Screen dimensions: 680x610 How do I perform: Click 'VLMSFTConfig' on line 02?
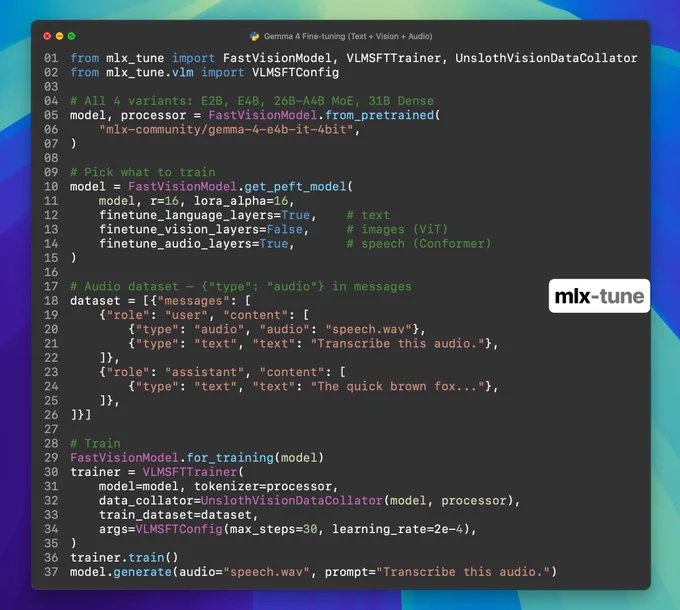coord(295,72)
